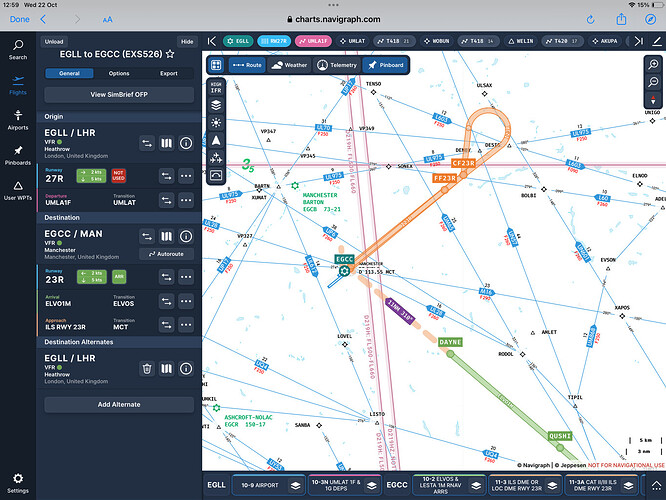Click the View SimBrief OFP button
The image size is (666, 500).
(x=119, y=95)
